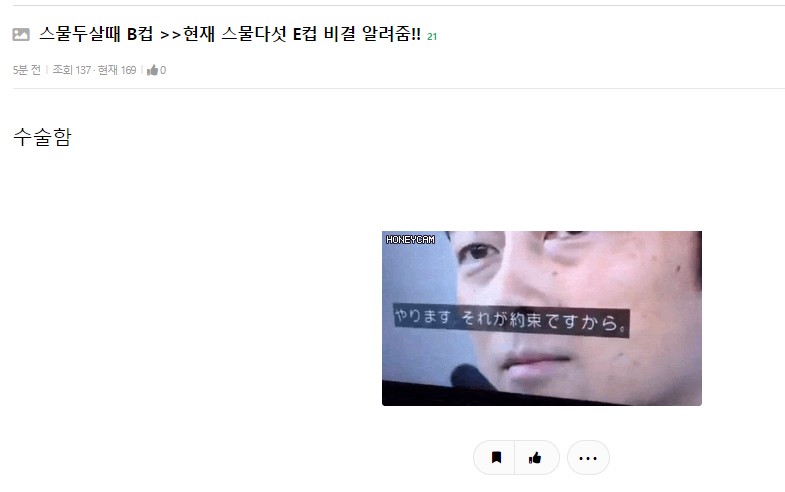This screenshot has height=492, width=785.
Task: Click the post body text 수술함
Action: click(x=42, y=137)
